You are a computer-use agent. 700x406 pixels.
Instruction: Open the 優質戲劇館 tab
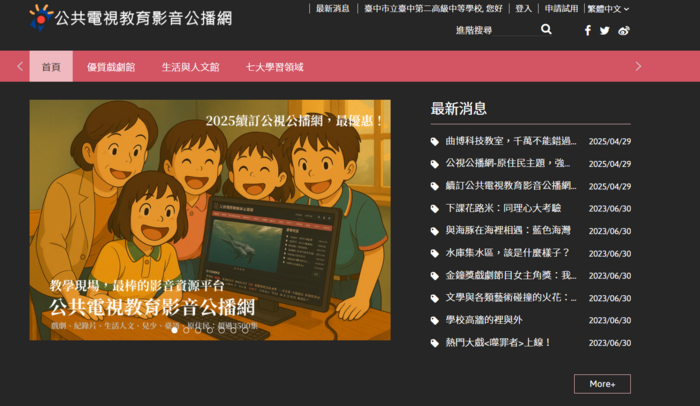point(111,67)
